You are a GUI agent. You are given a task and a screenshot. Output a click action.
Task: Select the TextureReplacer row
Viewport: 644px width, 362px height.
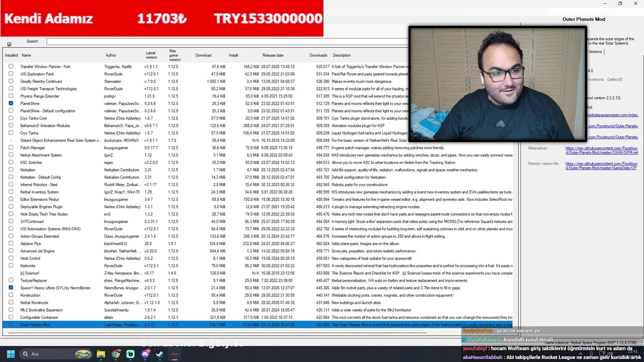click(259, 281)
